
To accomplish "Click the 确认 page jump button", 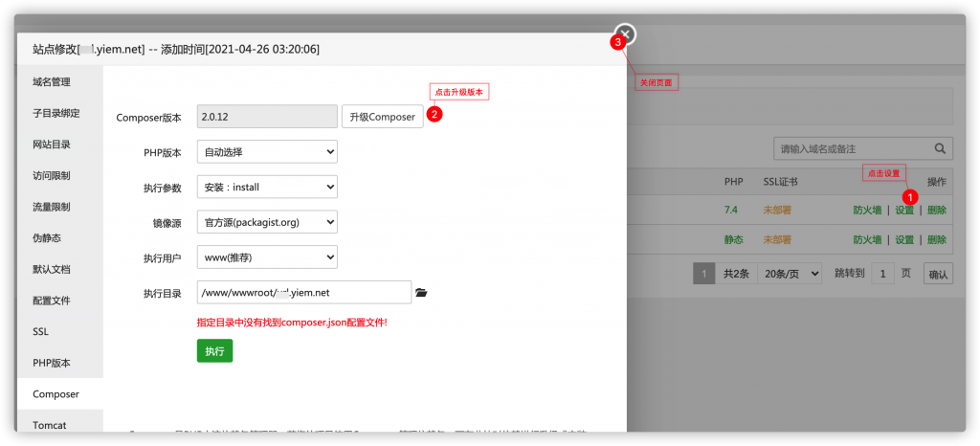I will click(x=938, y=274).
